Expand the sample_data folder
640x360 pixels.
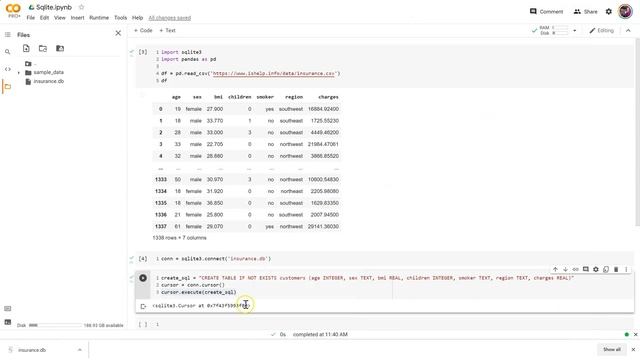18,73
